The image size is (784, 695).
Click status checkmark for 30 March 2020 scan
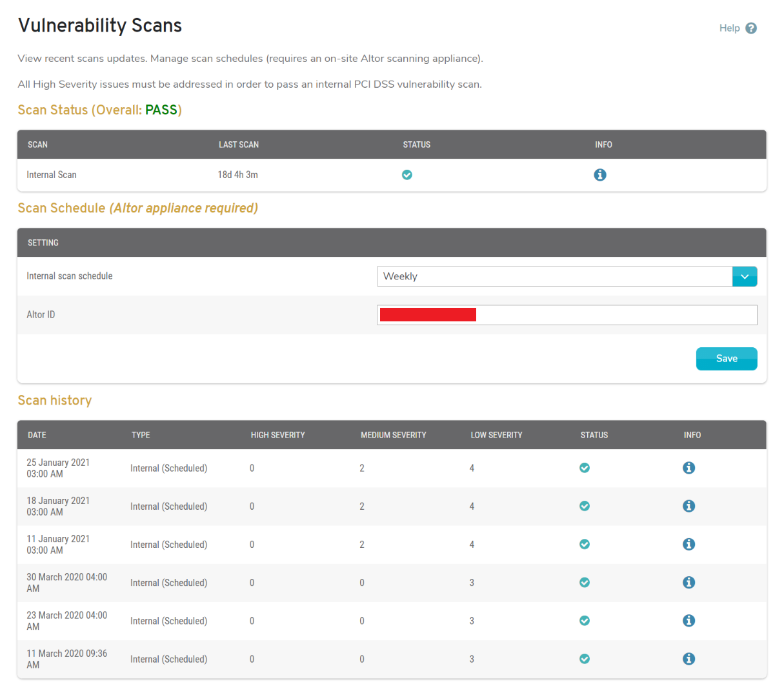pyautogui.click(x=585, y=582)
